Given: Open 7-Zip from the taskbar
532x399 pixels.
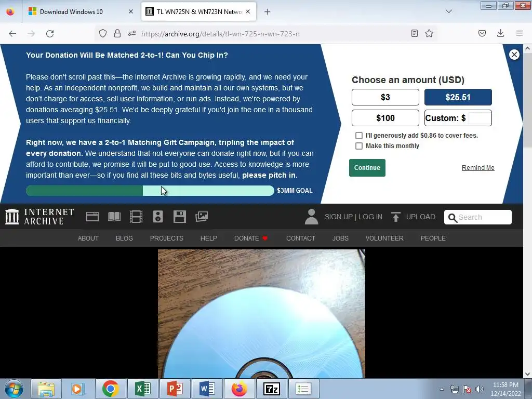Looking at the screenshot, I should [x=271, y=389].
